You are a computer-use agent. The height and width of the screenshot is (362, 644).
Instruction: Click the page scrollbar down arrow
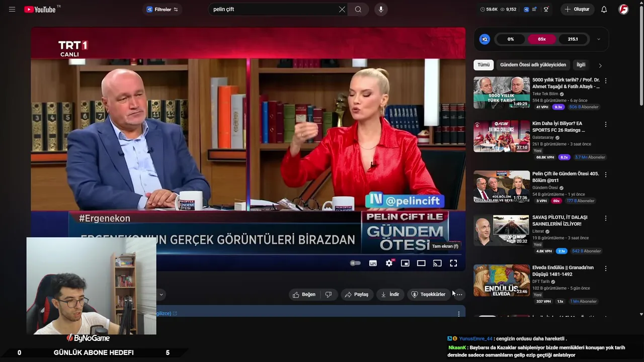coord(641,314)
